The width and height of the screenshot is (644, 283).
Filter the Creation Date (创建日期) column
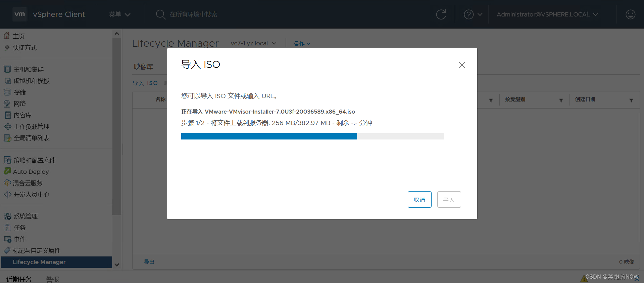(x=631, y=100)
